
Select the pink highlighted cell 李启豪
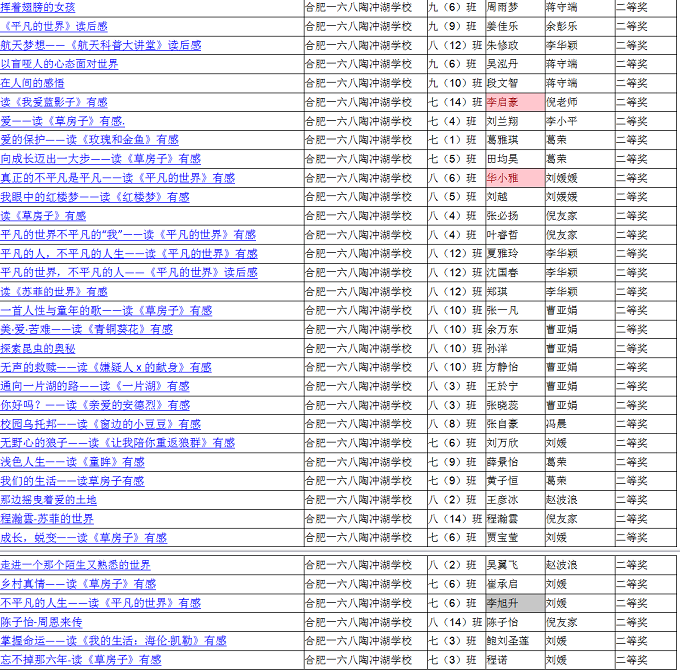pos(514,102)
